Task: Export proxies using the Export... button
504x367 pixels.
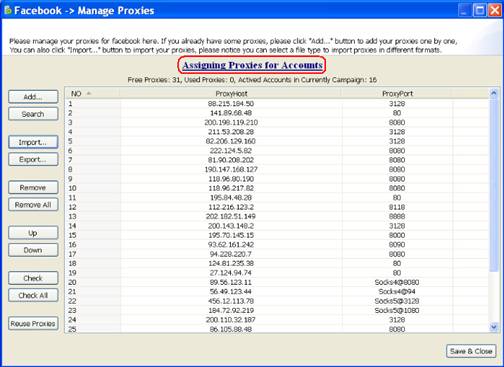Action: point(33,159)
